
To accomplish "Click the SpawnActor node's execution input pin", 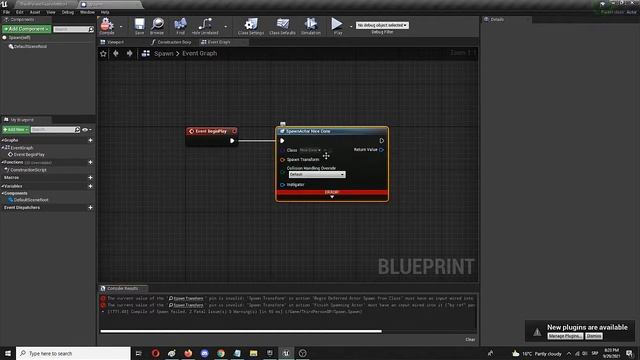I will point(282,141).
